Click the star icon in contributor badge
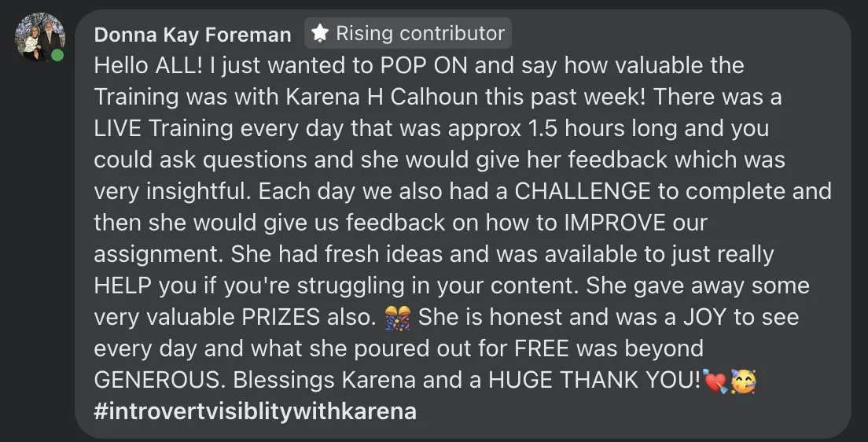868x442 pixels. pos(320,33)
